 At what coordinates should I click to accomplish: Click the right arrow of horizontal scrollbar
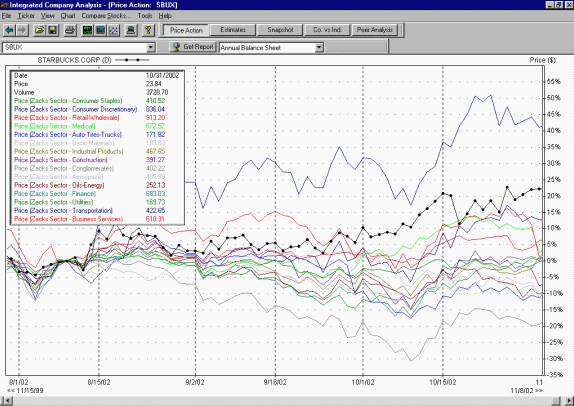pos(569,401)
